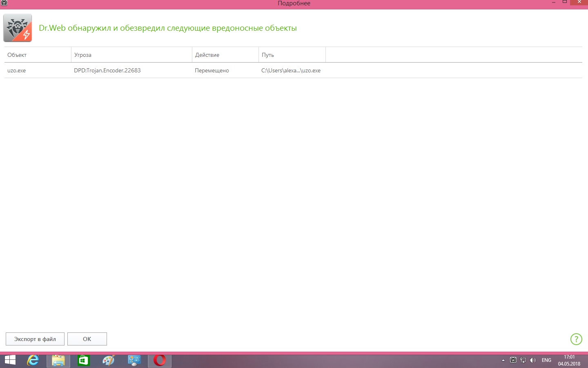Maximize the Подробнее window

[565, 2]
